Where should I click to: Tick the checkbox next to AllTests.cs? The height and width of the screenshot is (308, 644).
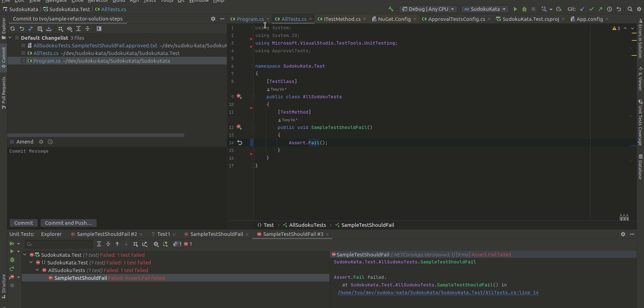[x=23, y=53]
